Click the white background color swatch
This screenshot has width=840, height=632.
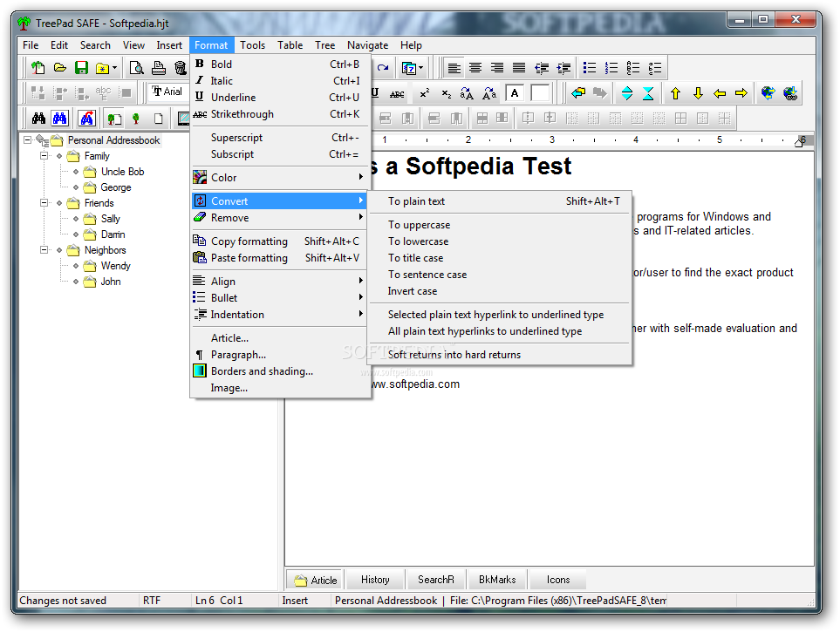click(x=540, y=94)
